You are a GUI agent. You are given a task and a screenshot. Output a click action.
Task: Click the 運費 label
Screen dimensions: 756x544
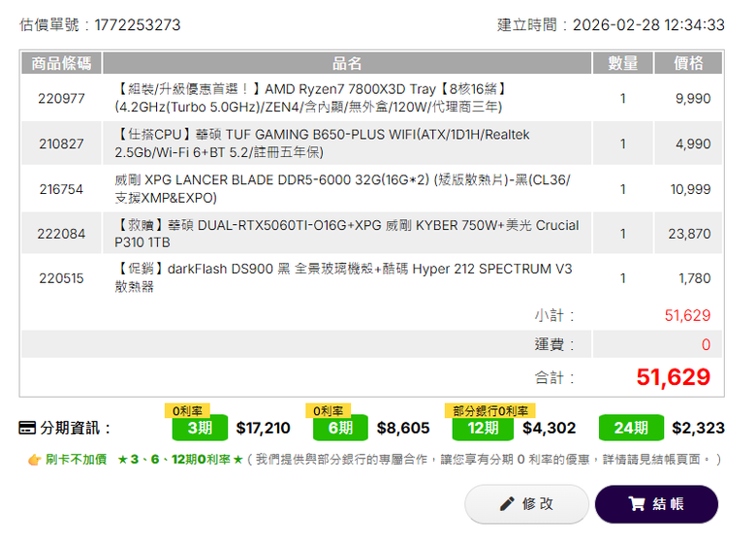554,344
